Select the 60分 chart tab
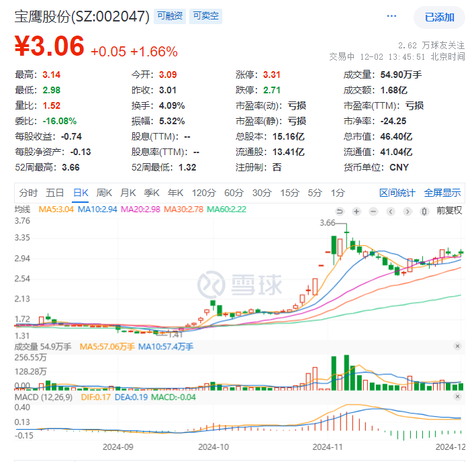Image resolution: width=476 pixels, height=462 pixels. coord(234,193)
